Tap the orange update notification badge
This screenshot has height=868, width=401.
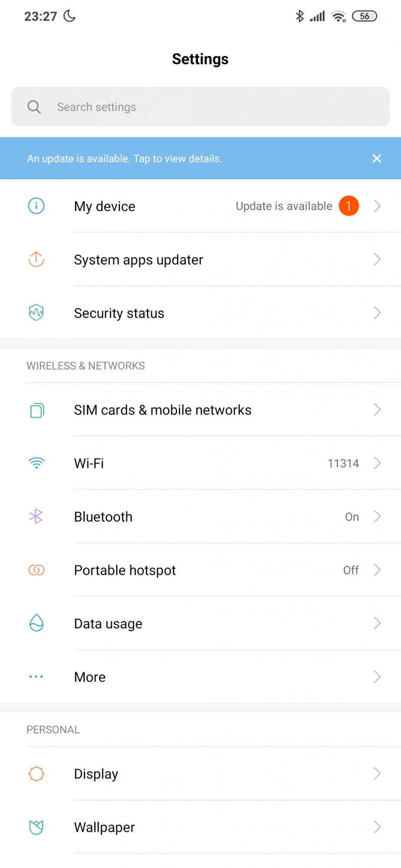(x=348, y=206)
